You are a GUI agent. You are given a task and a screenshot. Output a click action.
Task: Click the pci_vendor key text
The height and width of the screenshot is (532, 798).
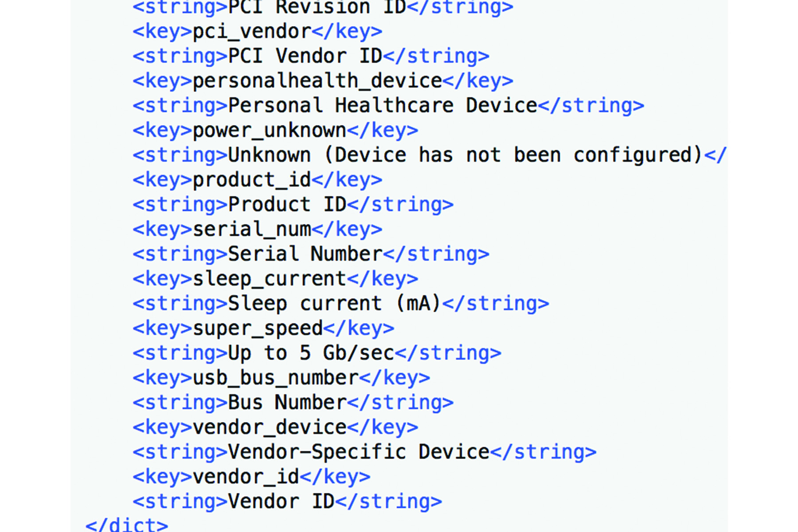(252, 31)
